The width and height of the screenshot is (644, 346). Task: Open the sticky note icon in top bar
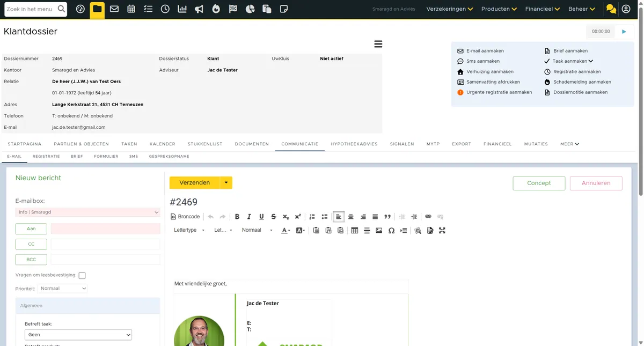[284, 9]
